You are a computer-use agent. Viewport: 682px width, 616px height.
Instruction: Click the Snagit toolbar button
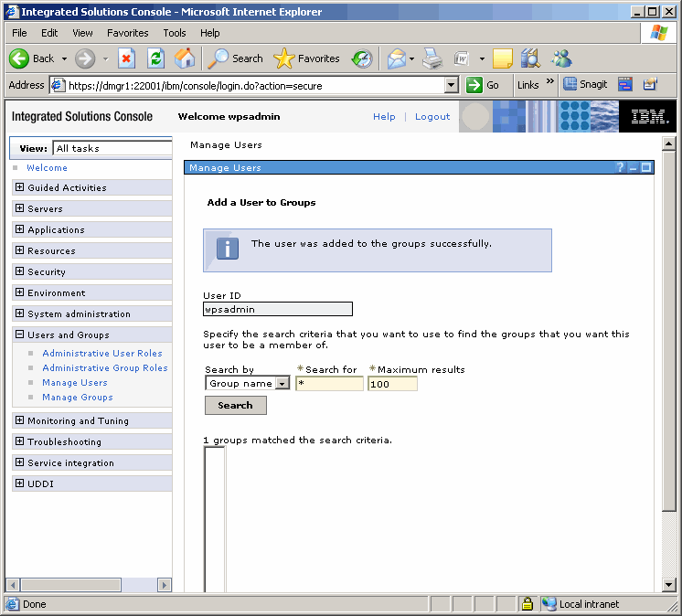(585, 85)
